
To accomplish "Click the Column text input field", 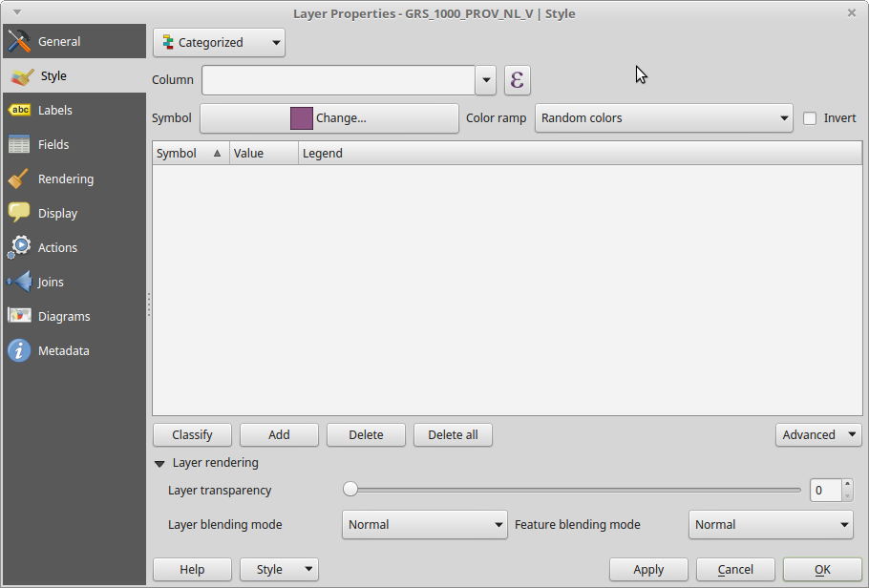I will coord(338,80).
